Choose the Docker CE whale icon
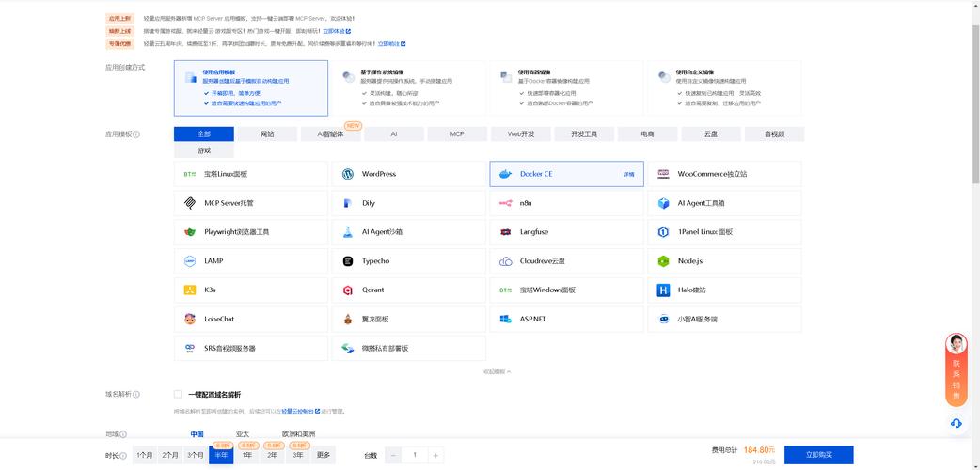 pyautogui.click(x=505, y=174)
